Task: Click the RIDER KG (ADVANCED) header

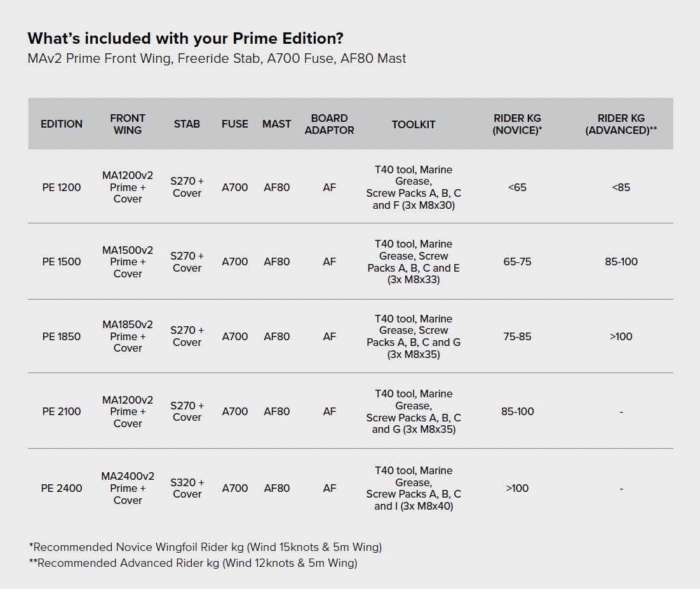Action: [621, 124]
